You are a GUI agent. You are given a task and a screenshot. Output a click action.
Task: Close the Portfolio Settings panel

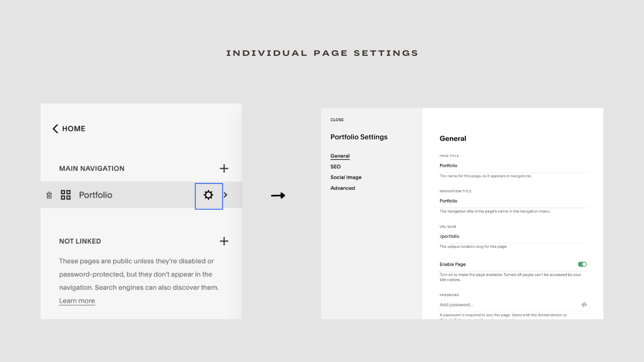337,120
